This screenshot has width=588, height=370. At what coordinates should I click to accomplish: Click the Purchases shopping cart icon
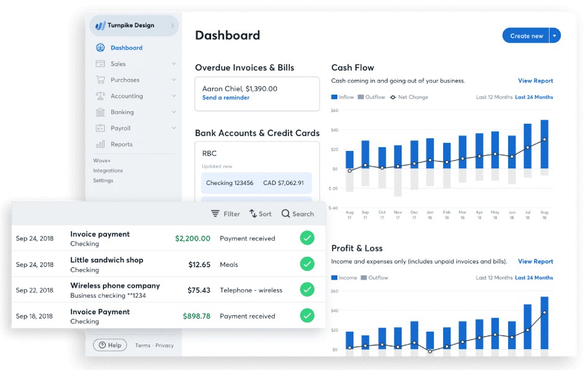pyautogui.click(x=100, y=80)
